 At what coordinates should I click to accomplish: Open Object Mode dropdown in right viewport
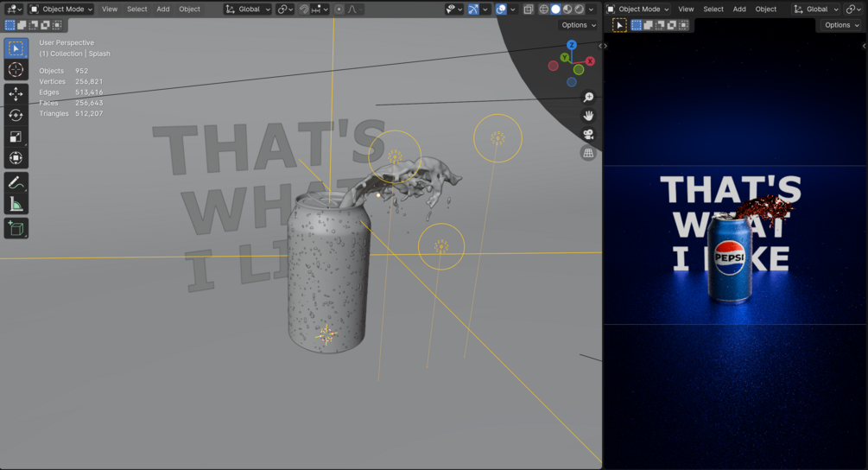[637, 9]
